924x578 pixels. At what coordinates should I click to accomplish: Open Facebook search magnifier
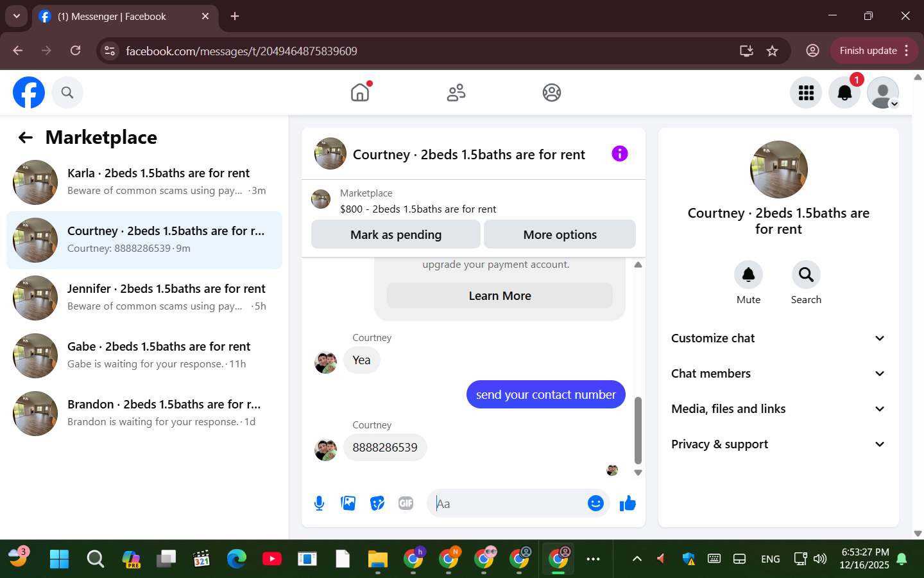pyautogui.click(x=67, y=92)
